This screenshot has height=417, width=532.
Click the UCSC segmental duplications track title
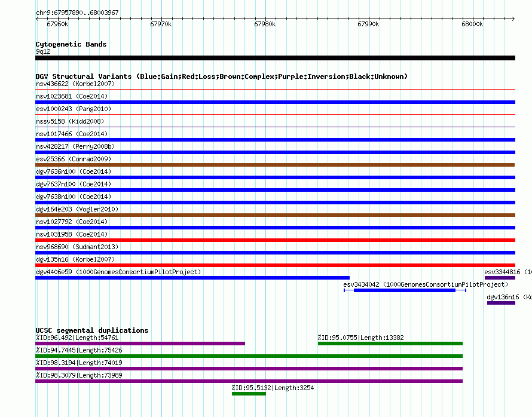pyautogui.click(x=92, y=330)
